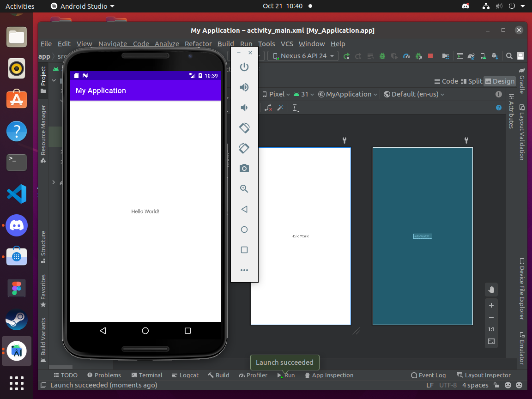This screenshot has width=532, height=399.
Task: Open the 4 spaces indent selector
Action: 475,385
